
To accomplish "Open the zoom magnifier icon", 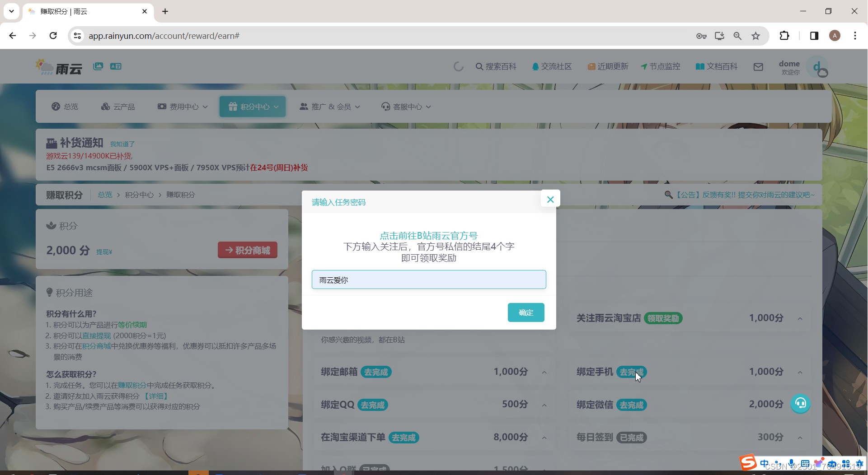I will click(737, 36).
